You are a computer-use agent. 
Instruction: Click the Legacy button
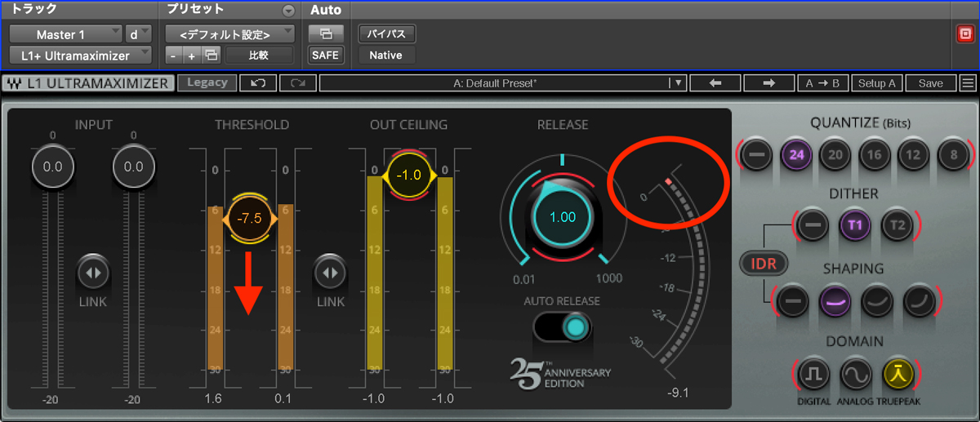pyautogui.click(x=207, y=82)
